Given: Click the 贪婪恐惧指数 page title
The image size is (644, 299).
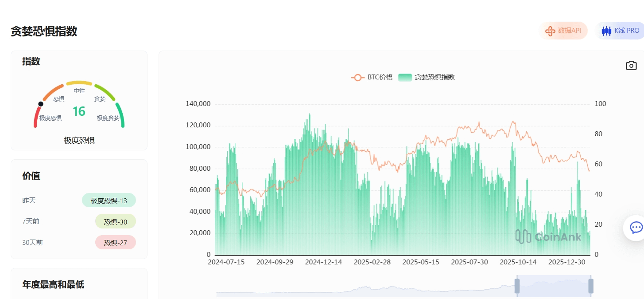Looking at the screenshot, I should point(44,31).
